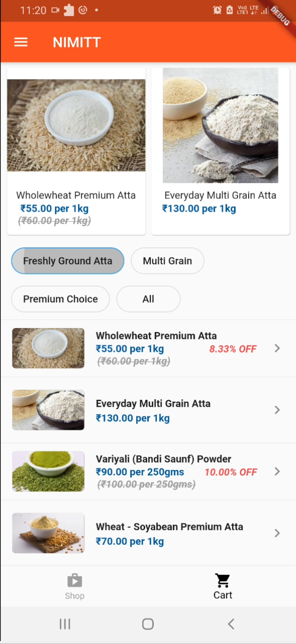Screen dimensions: 296x644
Task: Expand Wholewheat Premium Atta with its chevron
Action: tap(277, 348)
